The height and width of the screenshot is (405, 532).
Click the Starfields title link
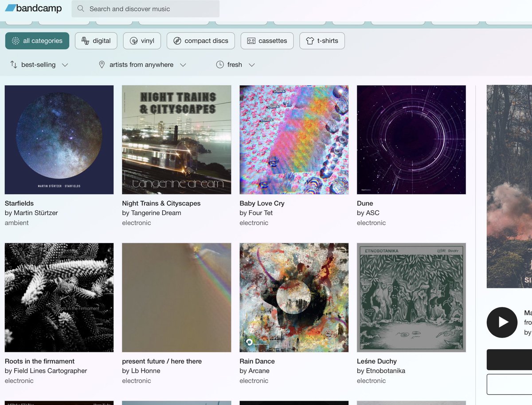pos(19,203)
